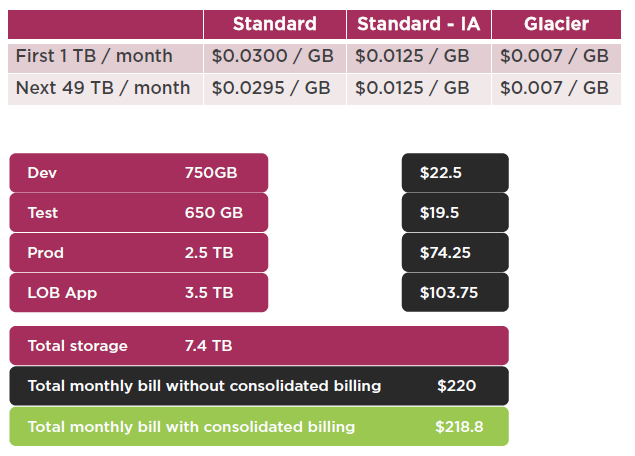Select the Next 49 TB / month row
The image size is (635, 456).
pyautogui.click(x=104, y=88)
